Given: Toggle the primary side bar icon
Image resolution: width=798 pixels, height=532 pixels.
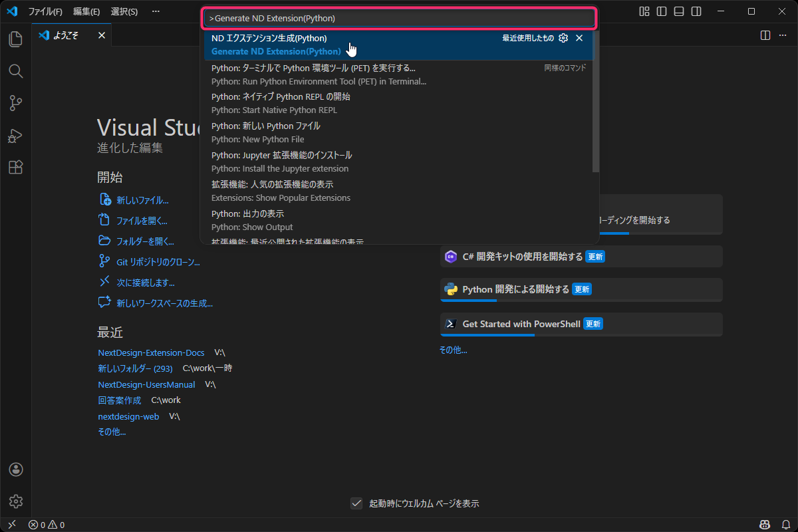Looking at the screenshot, I should click(x=661, y=11).
